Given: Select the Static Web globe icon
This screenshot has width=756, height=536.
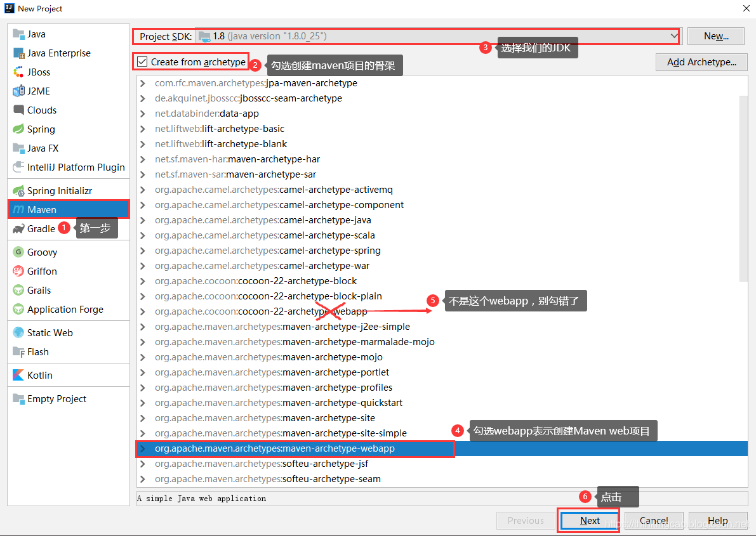Looking at the screenshot, I should coord(18,332).
